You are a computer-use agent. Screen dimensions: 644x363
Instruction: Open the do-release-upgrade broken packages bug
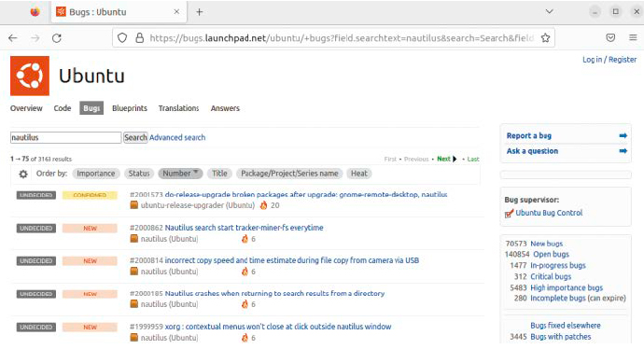point(306,195)
